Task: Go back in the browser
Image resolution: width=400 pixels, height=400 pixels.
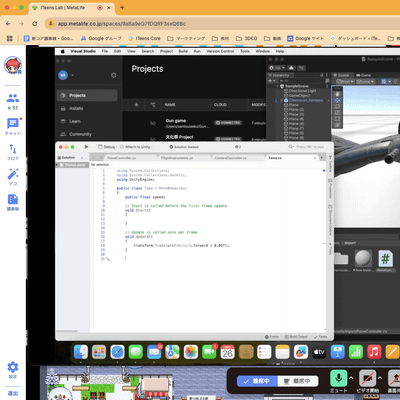Action: (8, 24)
